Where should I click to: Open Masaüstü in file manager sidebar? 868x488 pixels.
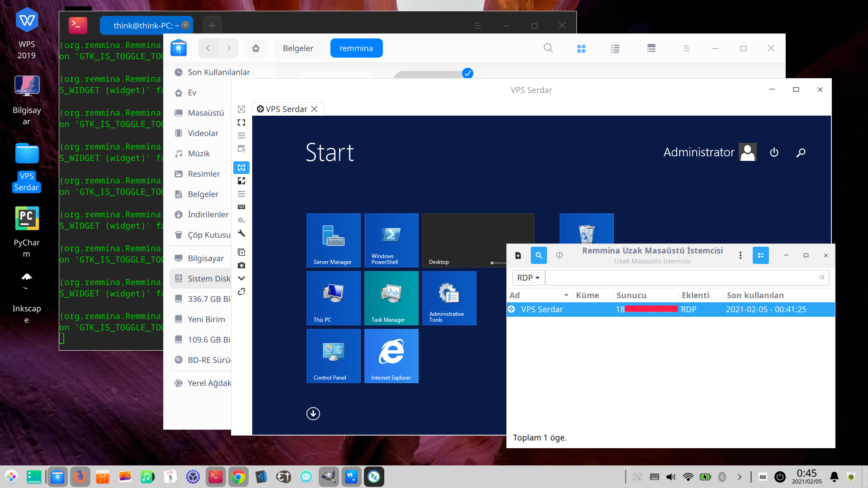click(200, 113)
